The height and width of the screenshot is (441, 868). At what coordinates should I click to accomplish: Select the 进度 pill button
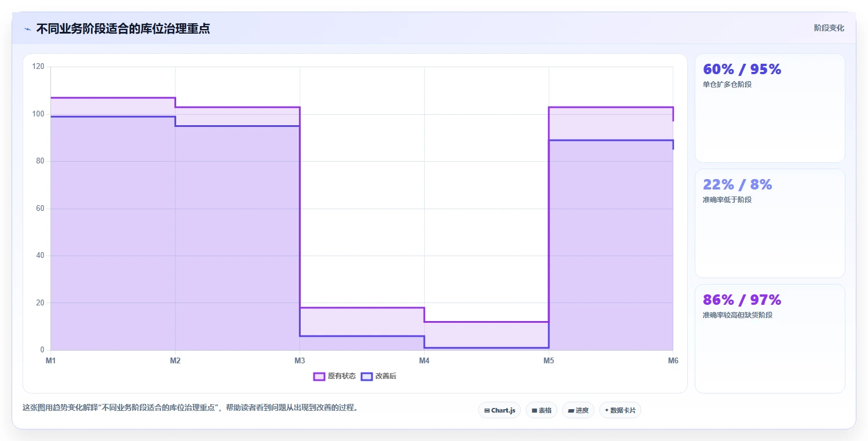578,410
